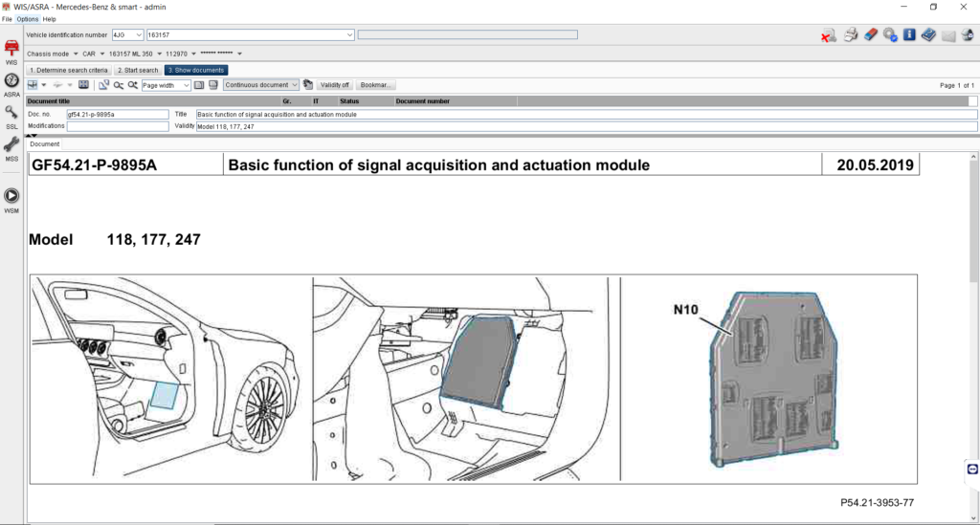Image resolution: width=980 pixels, height=525 pixels.
Task: Click the delete print job icon
Action: click(829, 35)
